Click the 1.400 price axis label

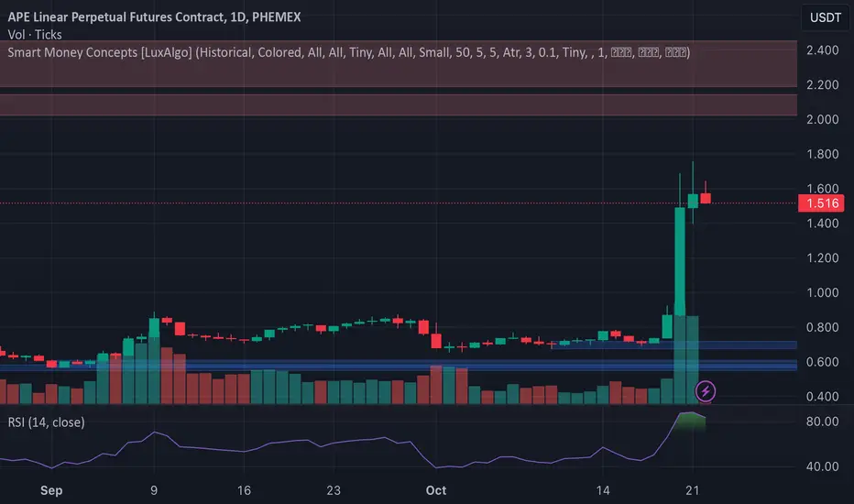click(823, 224)
